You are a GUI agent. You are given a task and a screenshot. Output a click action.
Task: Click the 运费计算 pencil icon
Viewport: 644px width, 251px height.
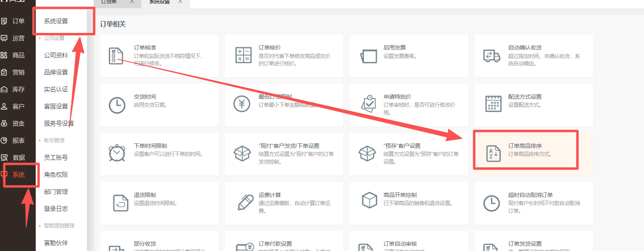[x=246, y=202]
